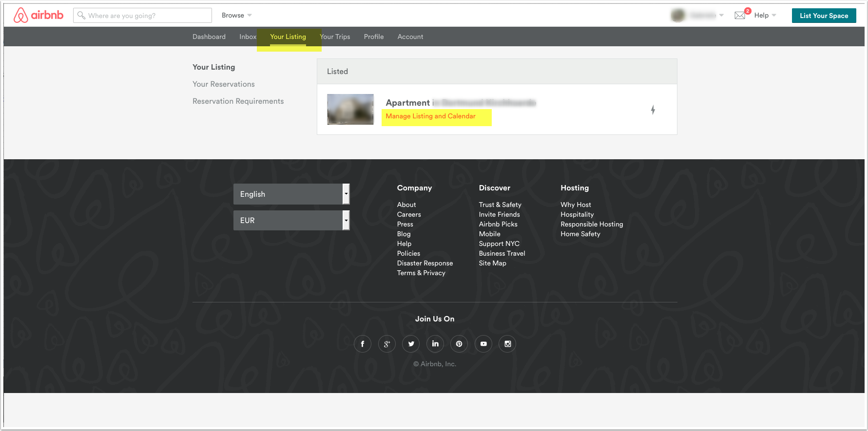This screenshot has width=868, height=431.
Task: Open the Profile tab
Action: [x=374, y=37]
